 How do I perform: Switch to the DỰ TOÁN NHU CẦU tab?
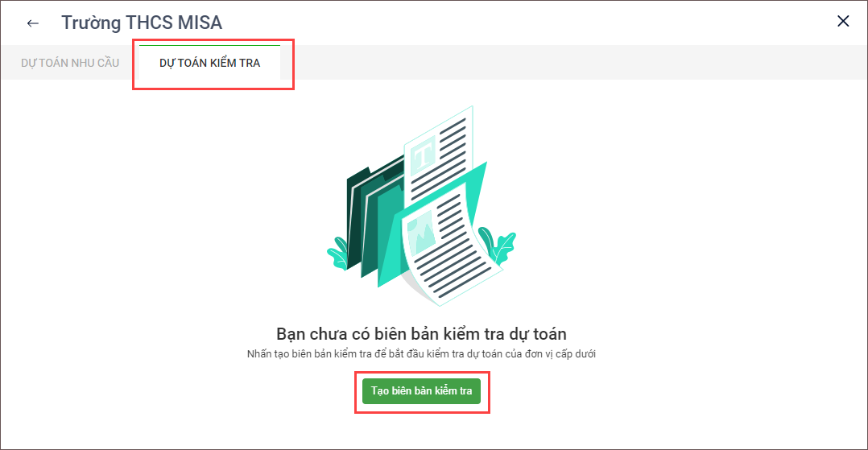tap(70, 63)
